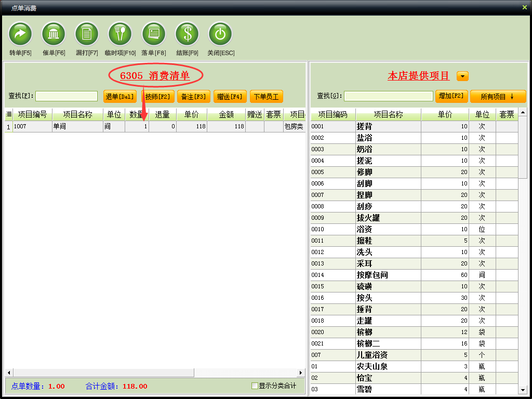Click the item list scroll up arrow
532x399 pixels.
point(523,112)
